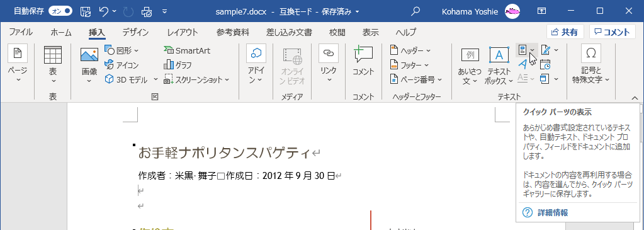Switch to the 校閲 tab

pyautogui.click(x=337, y=33)
